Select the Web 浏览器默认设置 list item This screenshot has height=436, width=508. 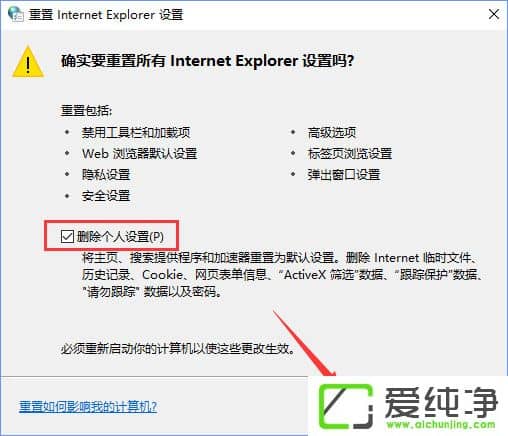point(139,154)
